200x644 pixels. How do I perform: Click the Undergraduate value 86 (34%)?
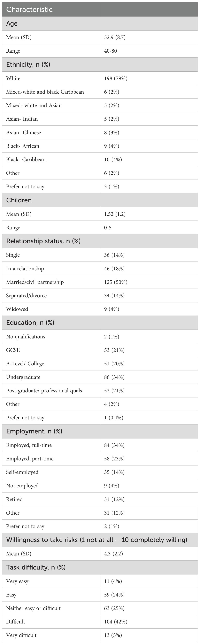tap(114, 377)
